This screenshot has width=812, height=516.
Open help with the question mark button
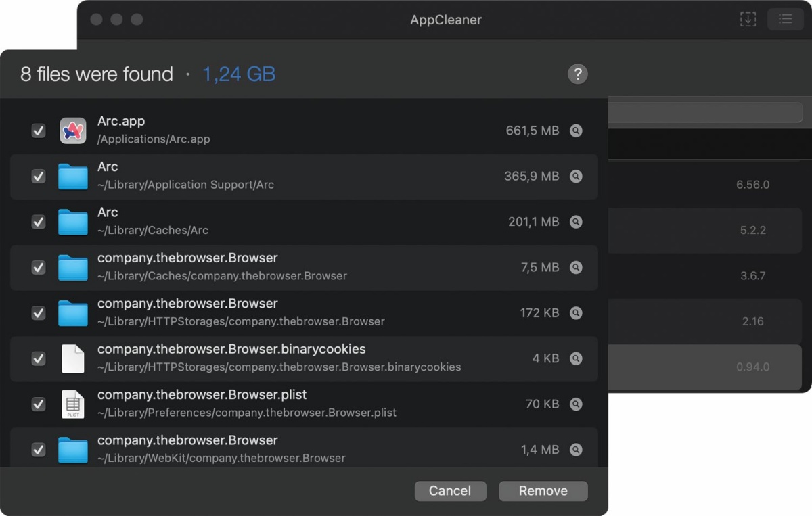pos(577,74)
